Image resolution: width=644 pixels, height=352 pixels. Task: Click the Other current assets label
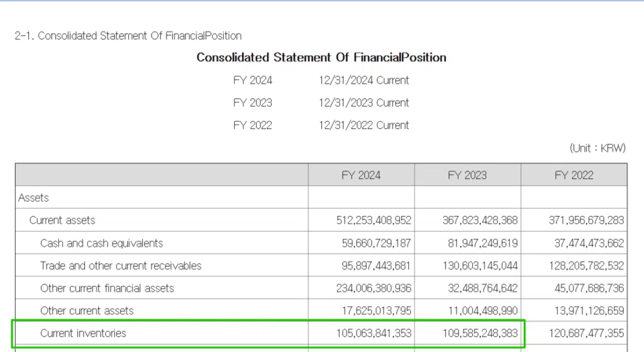(x=87, y=310)
